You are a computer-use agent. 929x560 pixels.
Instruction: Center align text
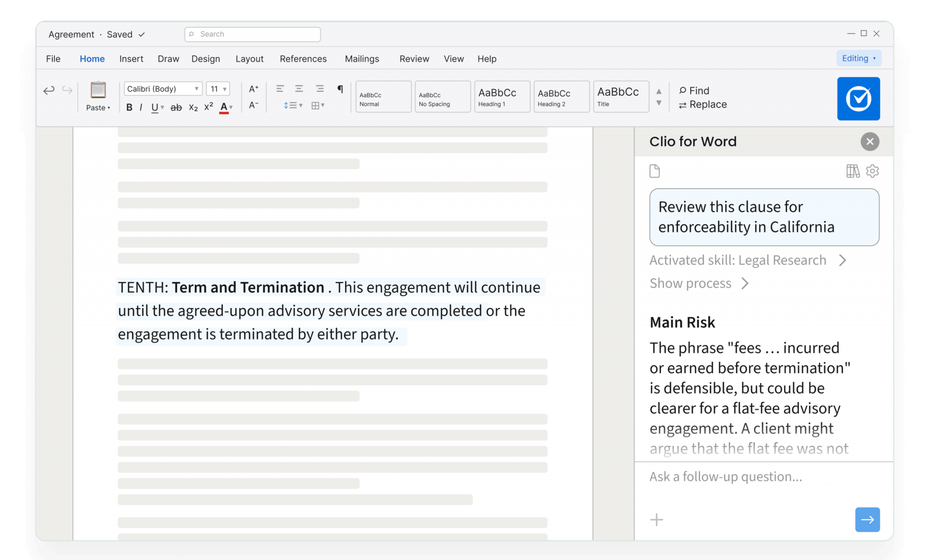299,89
